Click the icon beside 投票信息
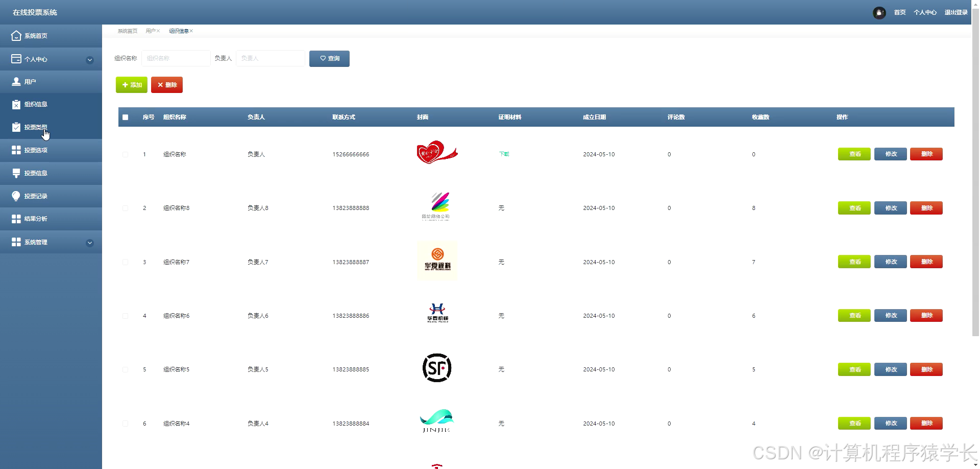This screenshot has height=469, width=980. 16,173
